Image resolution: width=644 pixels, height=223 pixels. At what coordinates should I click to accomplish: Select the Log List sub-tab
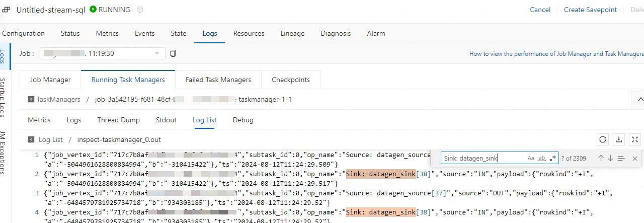205,120
